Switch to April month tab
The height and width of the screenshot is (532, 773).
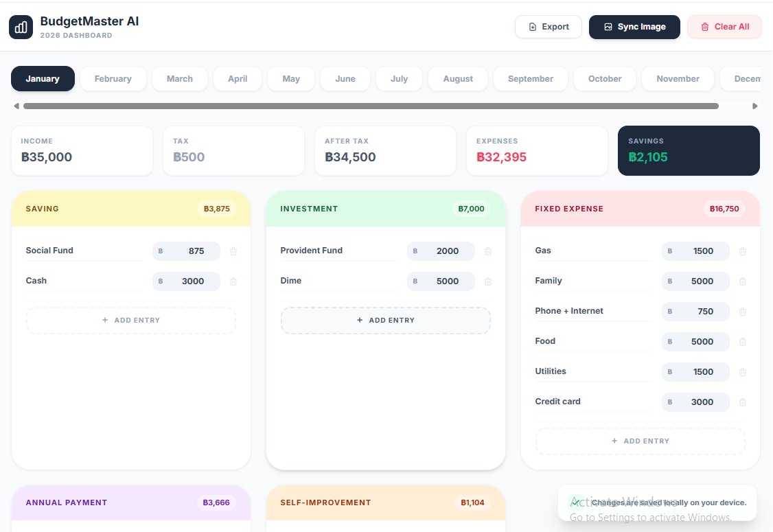click(x=238, y=79)
